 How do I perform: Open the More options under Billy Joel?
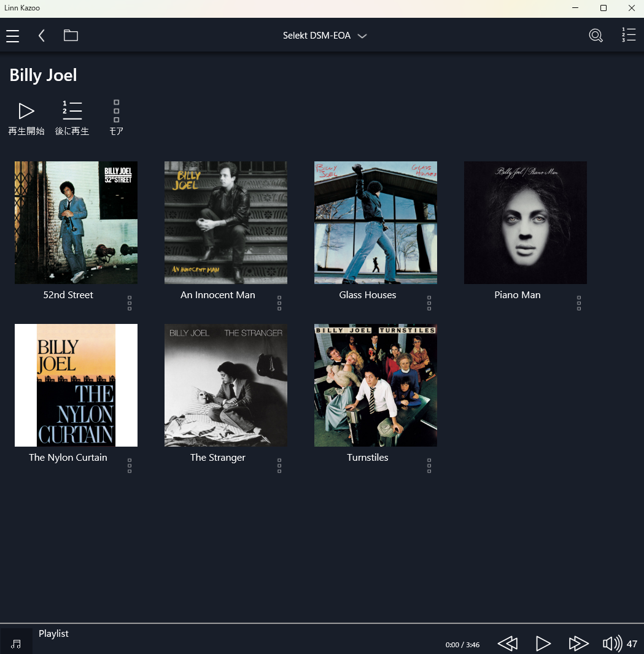point(117,118)
